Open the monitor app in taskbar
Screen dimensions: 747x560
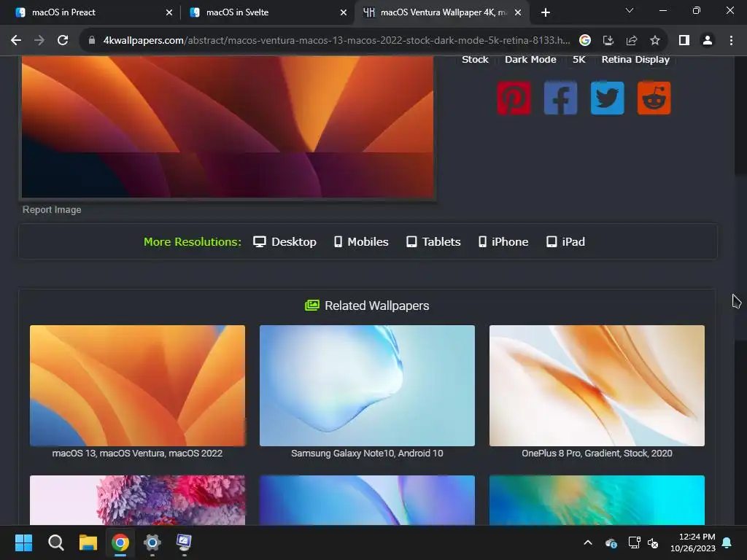[185, 542]
